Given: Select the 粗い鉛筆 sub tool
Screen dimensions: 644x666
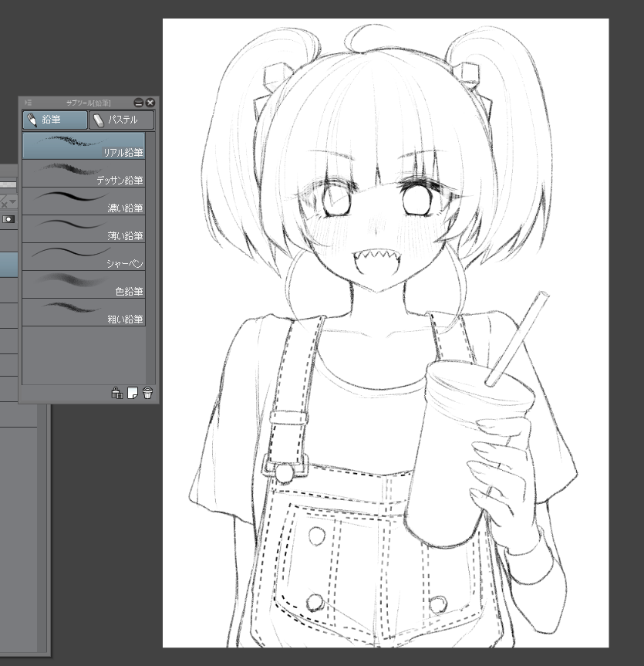Looking at the screenshot, I should 83,313.
